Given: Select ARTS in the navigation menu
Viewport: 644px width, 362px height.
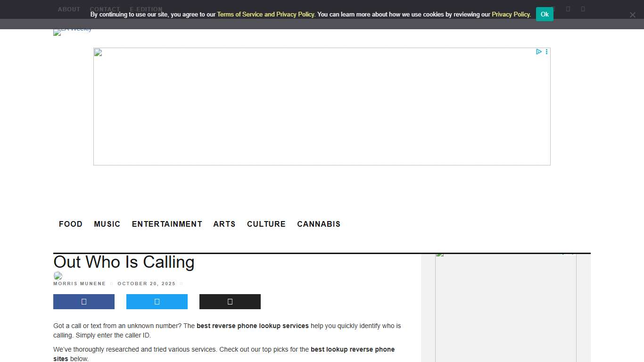Looking at the screenshot, I should coord(224,224).
